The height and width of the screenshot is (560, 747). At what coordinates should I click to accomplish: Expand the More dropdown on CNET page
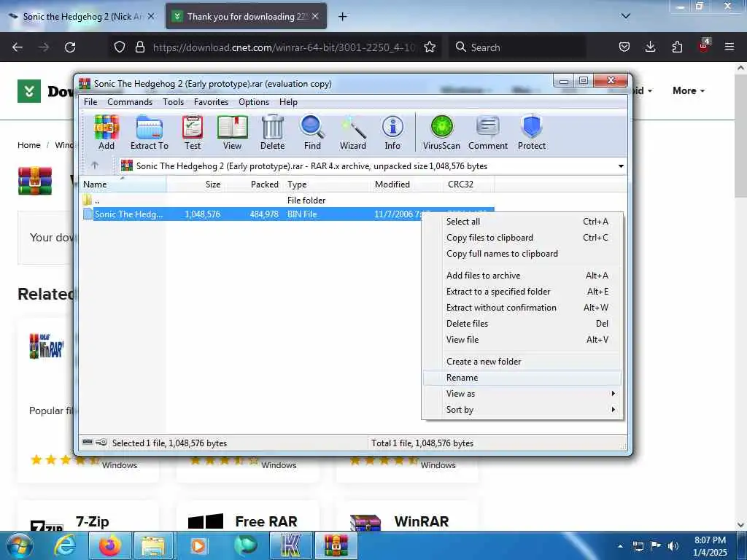tap(689, 90)
